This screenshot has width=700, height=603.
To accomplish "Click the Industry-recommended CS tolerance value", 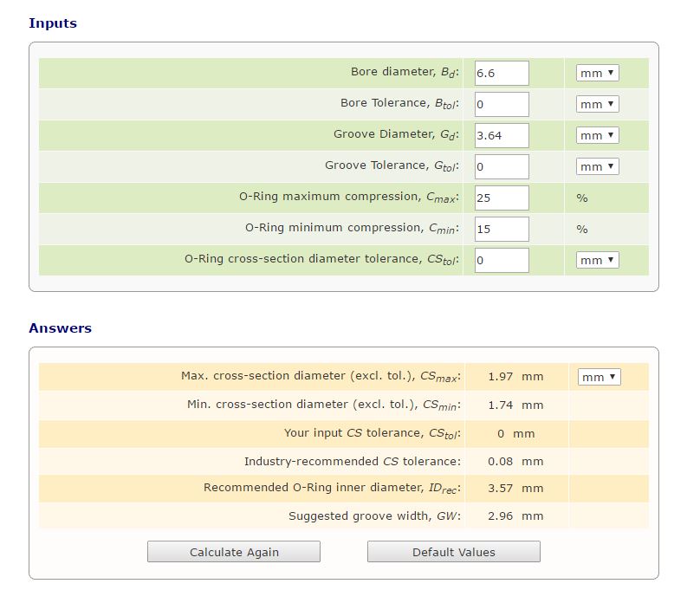I will (x=515, y=462).
